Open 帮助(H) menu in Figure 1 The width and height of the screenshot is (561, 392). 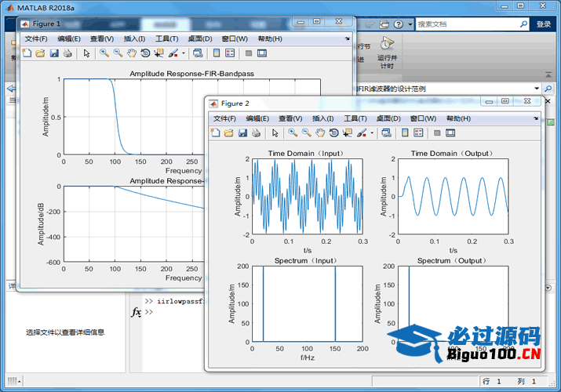[x=270, y=38]
